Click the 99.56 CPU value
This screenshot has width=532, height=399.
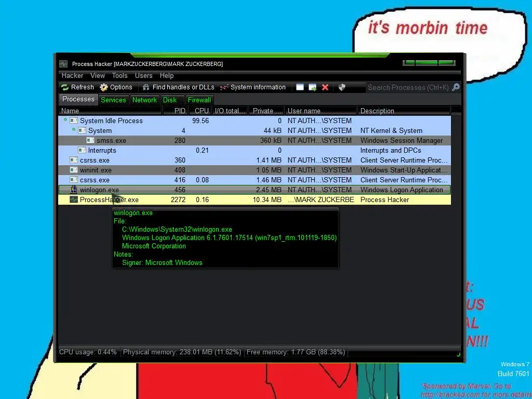[201, 121]
